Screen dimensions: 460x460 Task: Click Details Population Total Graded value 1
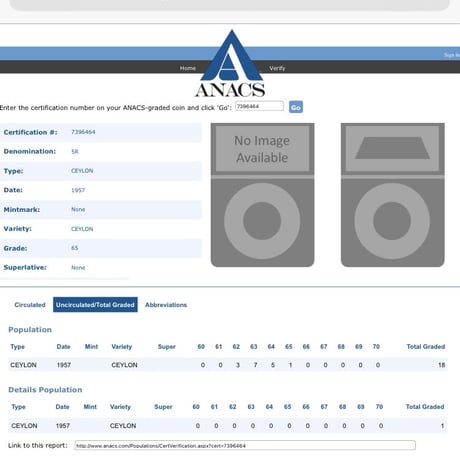(442, 426)
